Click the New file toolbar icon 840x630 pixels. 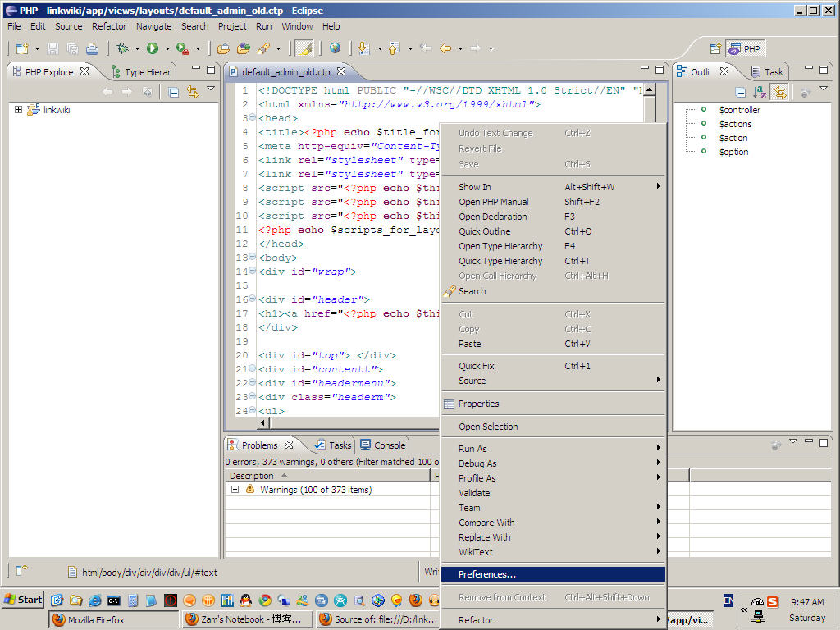coord(22,48)
